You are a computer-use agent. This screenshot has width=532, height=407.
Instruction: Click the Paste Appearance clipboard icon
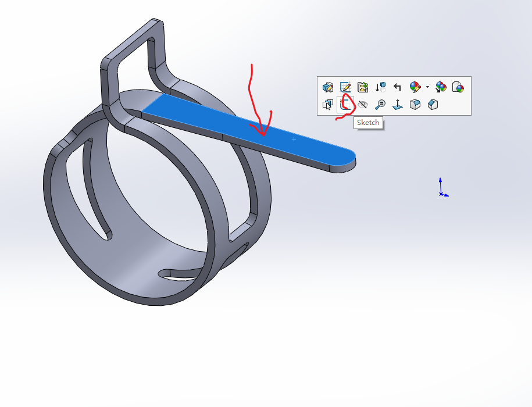(x=458, y=87)
